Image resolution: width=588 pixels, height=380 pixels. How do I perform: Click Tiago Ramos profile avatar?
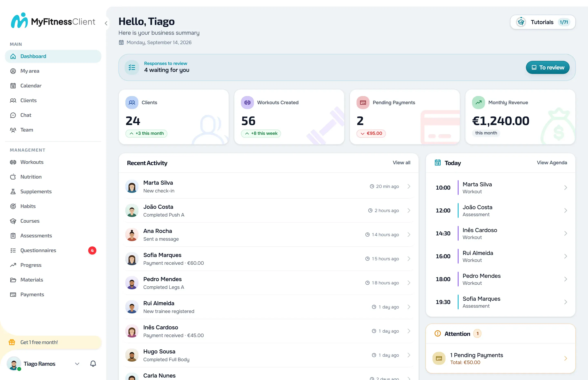(x=14, y=363)
